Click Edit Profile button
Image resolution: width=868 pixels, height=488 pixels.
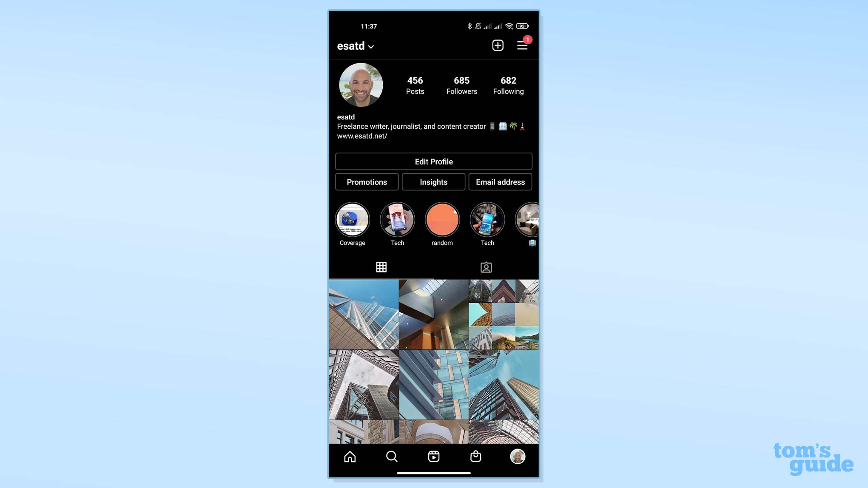pyautogui.click(x=433, y=162)
